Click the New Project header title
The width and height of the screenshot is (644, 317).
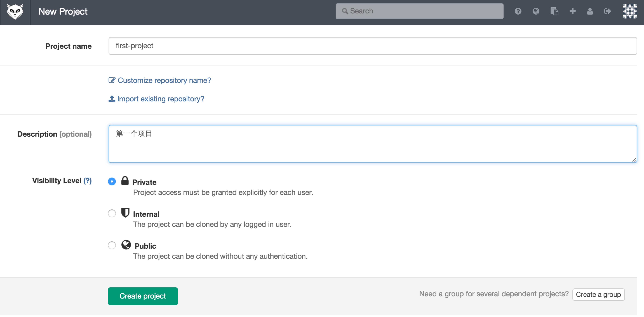click(63, 11)
